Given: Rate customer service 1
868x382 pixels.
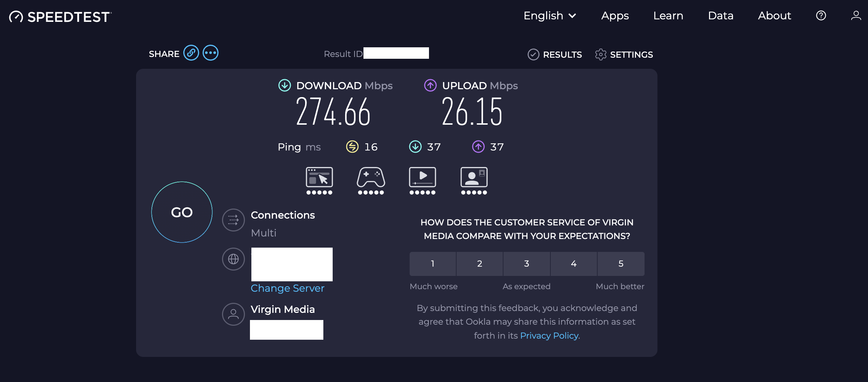Looking at the screenshot, I should pos(433,264).
